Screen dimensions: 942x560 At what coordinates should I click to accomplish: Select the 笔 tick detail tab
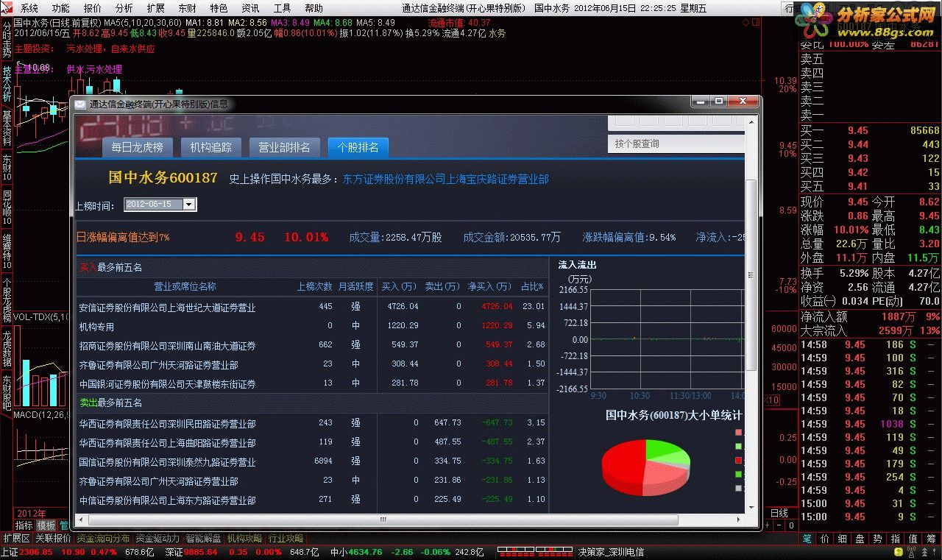tap(807, 539)
